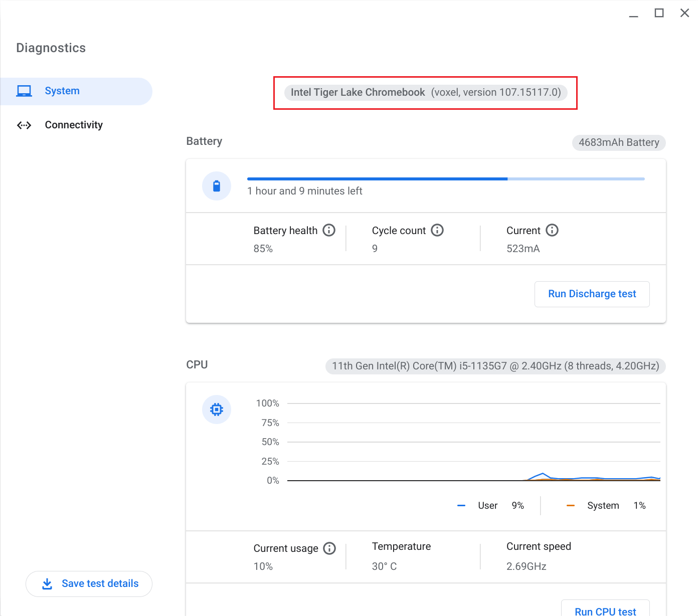Screen dimensions: 698x616
Task: Click the 4683mAh Battery badge
Action: point(619,142)
